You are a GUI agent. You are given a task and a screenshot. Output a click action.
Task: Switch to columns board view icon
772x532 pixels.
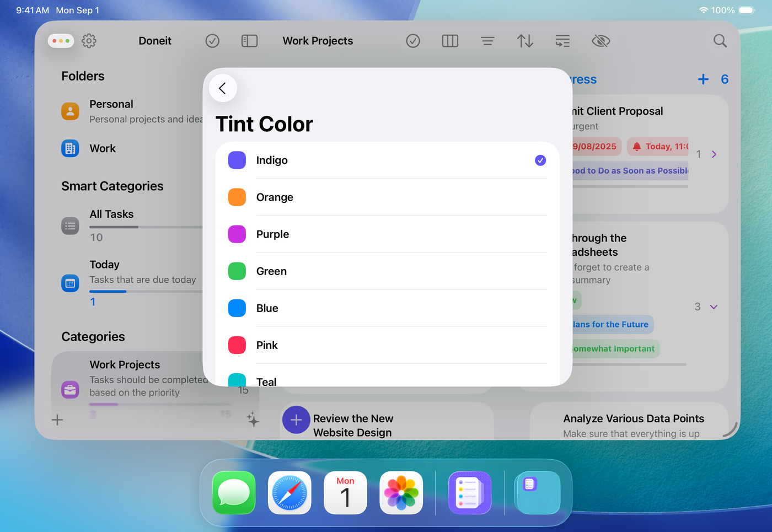[x=450, y=41]
